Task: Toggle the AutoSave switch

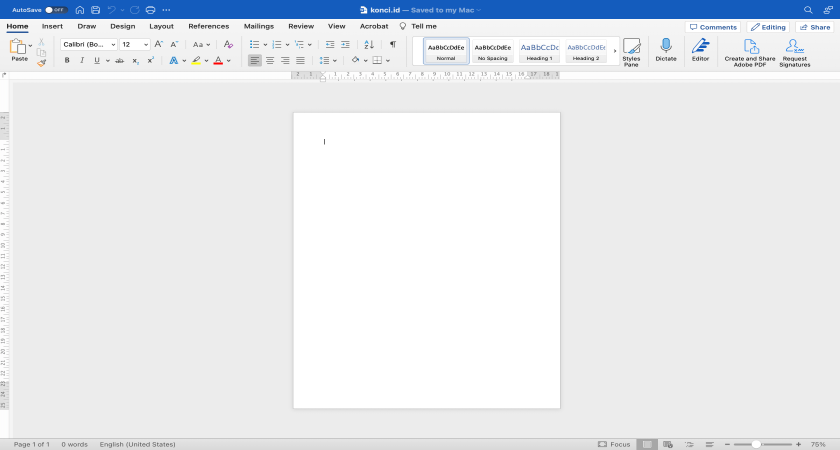Action: [x=56, y=9]
